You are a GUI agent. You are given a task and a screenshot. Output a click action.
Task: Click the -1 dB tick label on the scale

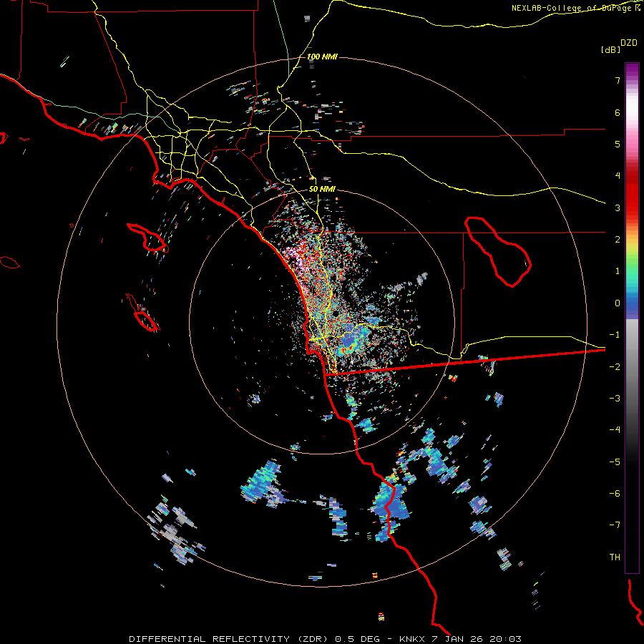(615, 335)
